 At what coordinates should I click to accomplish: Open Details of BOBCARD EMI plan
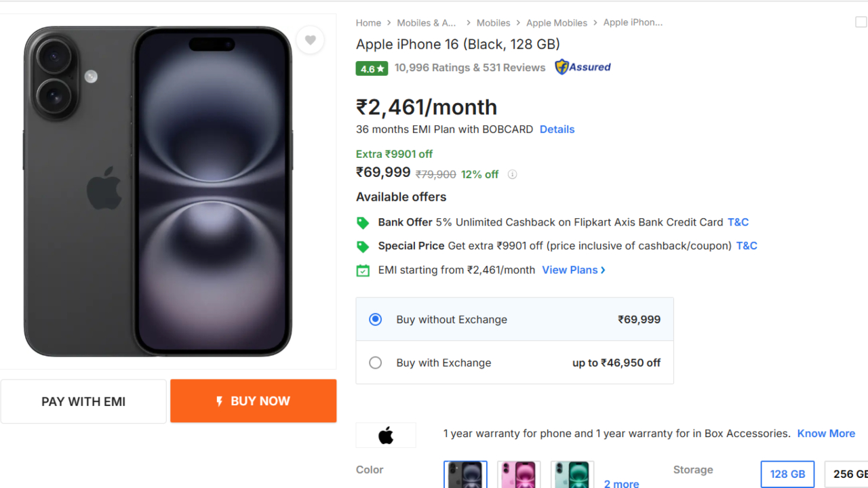pyautogui.click(x=557, y=129)
